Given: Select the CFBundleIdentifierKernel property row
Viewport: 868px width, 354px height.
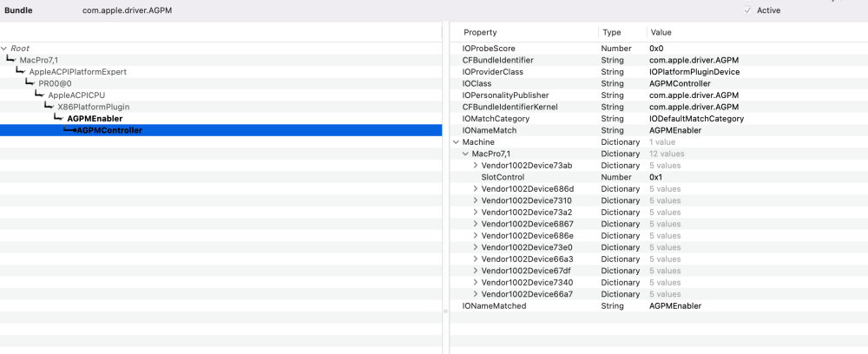Looking at the screenshot, I should point(659,107).
